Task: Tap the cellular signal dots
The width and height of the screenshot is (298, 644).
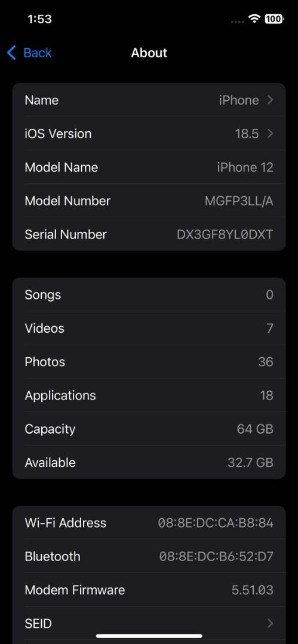Action: 238,21
